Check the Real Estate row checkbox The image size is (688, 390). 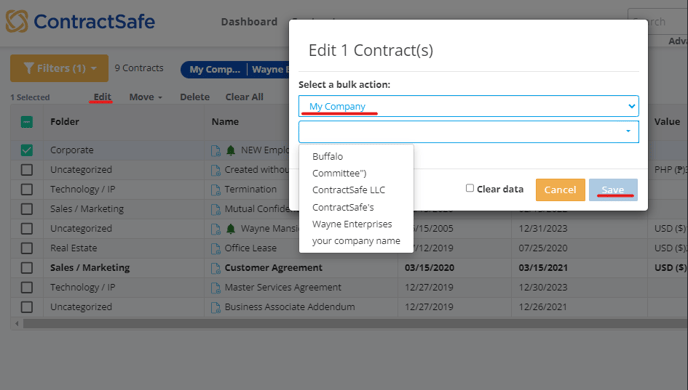(x=27, y=248)
